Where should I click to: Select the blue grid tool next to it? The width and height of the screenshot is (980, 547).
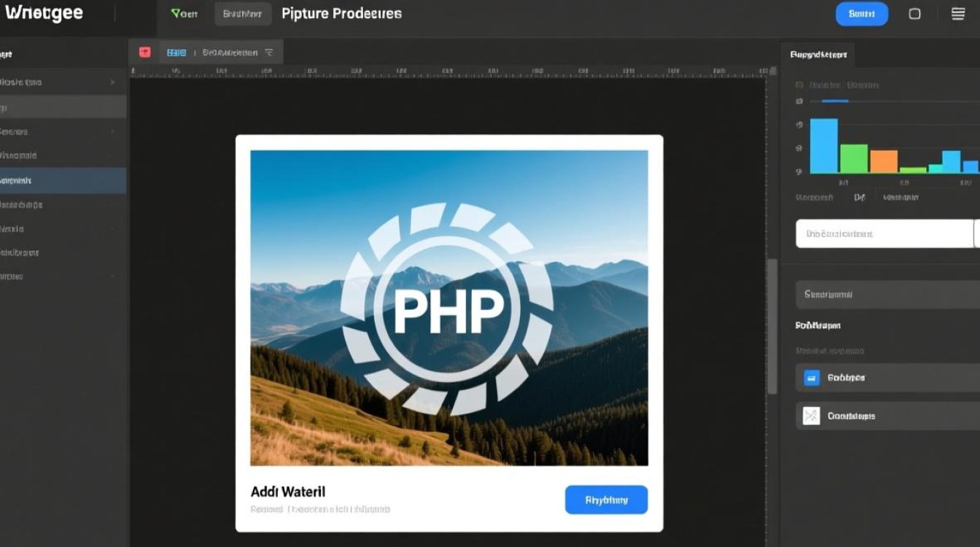(176, 52)
